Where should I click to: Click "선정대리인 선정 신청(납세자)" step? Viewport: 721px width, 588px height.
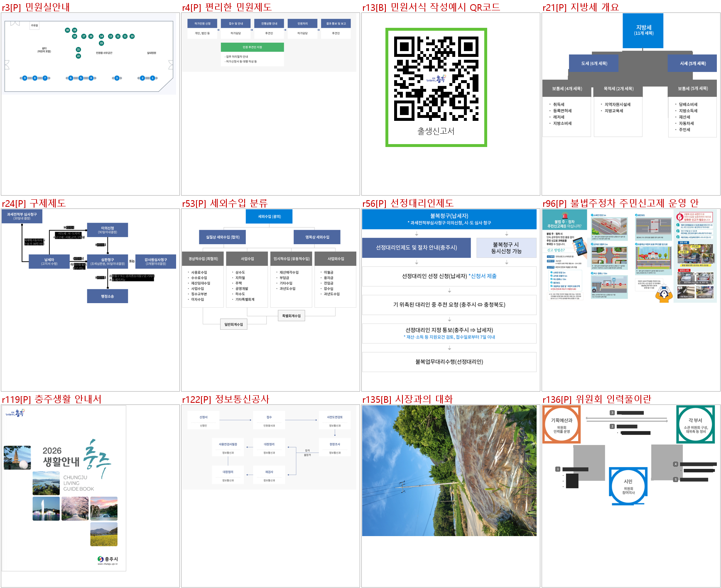[449, 276]
